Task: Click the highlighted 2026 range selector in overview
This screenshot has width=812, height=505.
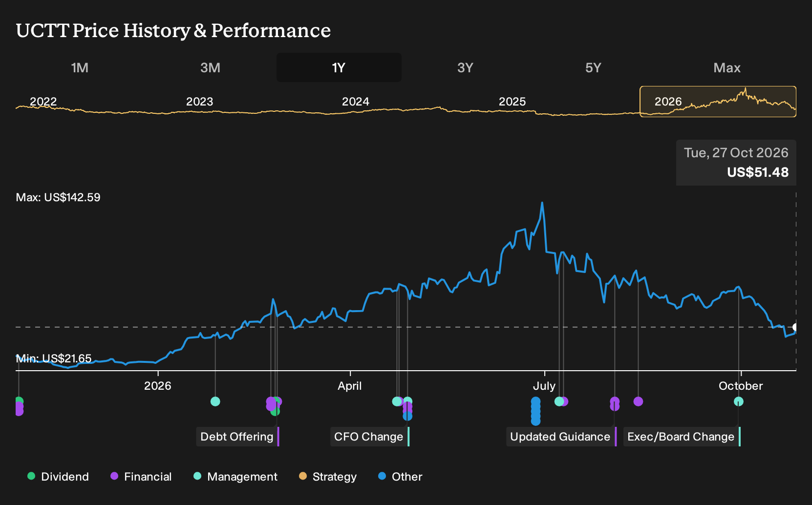Action: click(x=718, y=102)
